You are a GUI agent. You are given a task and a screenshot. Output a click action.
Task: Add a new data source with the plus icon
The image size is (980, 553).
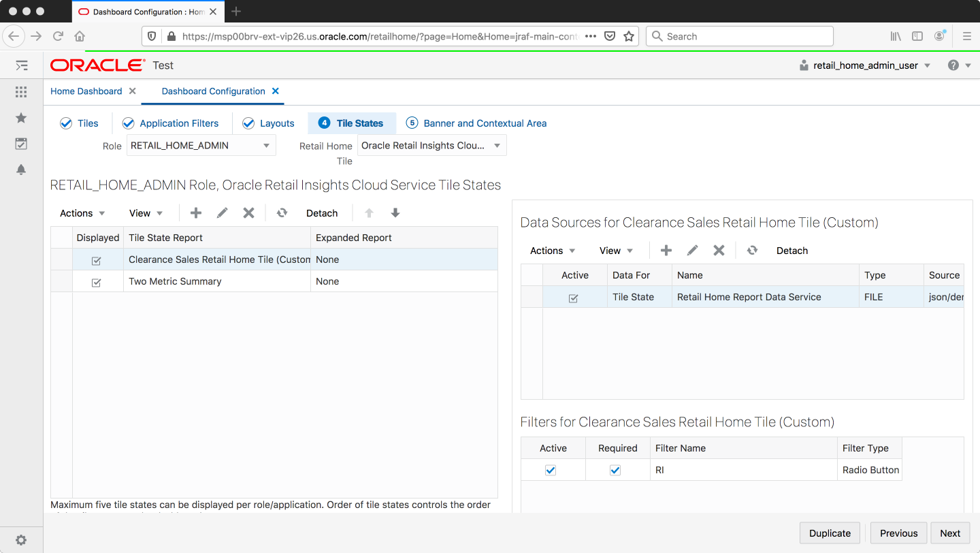coord(666,250)
